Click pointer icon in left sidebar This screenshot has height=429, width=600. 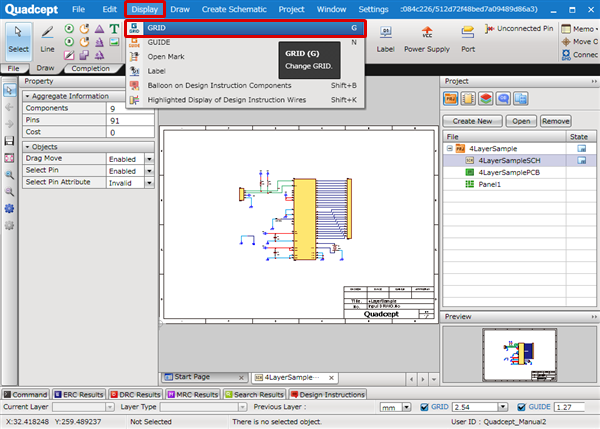tap(10, 90)
